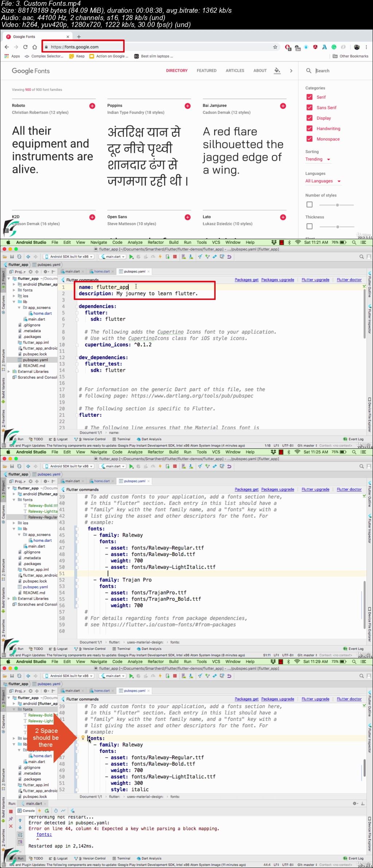Click the Flutter hot reload lightning icon in console
373x868 pixels.
click(39, 811)
